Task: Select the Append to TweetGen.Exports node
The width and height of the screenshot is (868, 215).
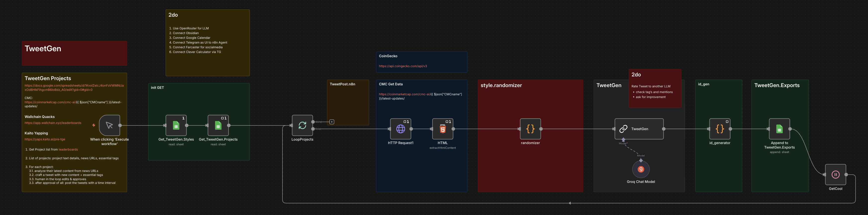Action: coord(779,129)
